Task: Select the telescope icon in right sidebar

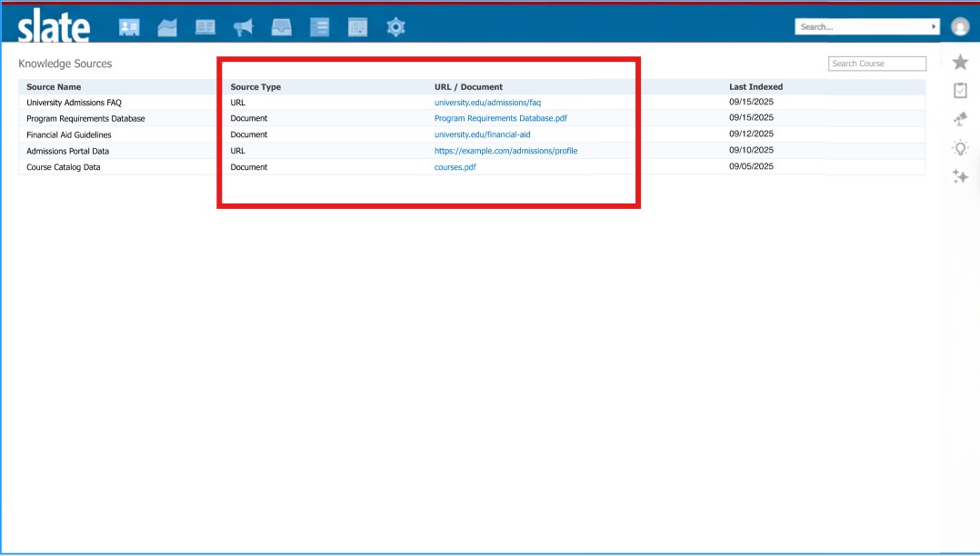Action: click(960, 119)
